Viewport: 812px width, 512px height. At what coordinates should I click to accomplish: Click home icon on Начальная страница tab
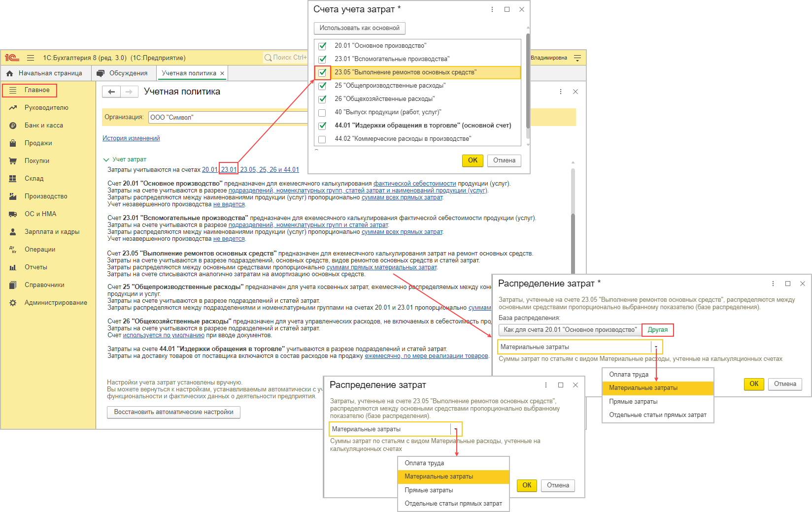[x=9, y=73]
